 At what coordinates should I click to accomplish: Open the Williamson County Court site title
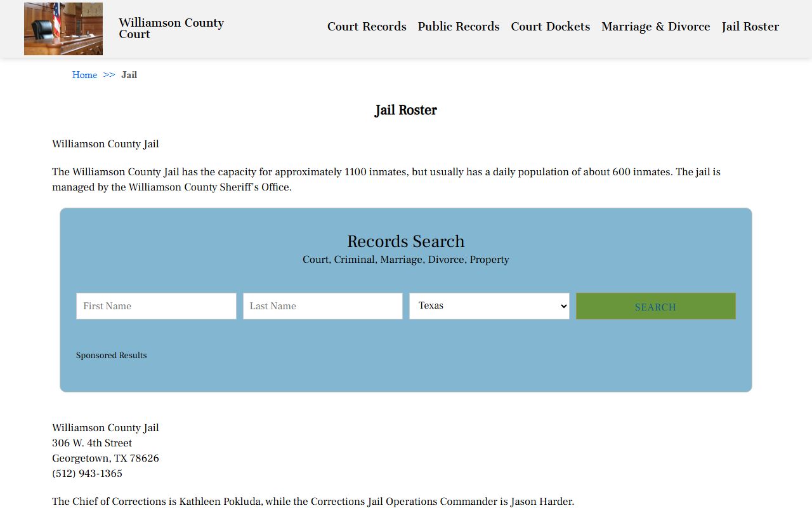[x=171, y=29]
